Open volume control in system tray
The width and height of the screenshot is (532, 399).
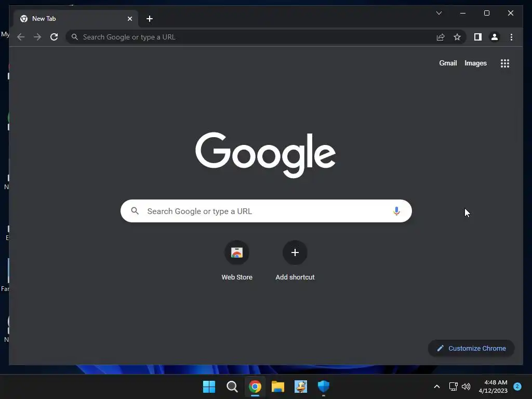point(466,387)
